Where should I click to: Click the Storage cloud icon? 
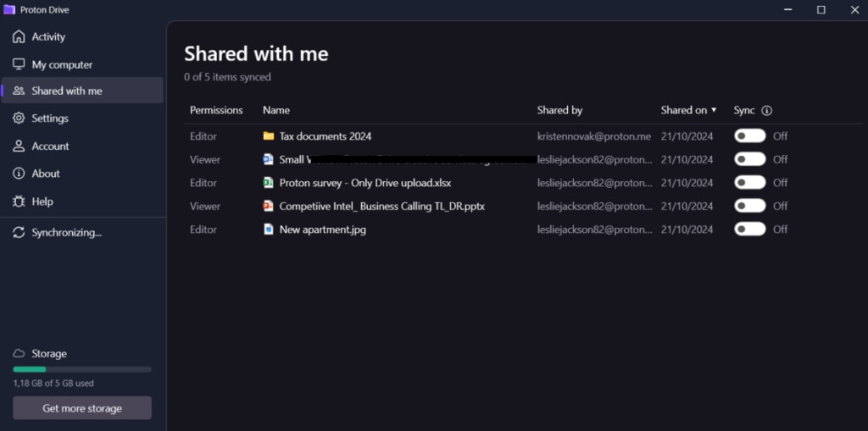click(x=19, y=353)
